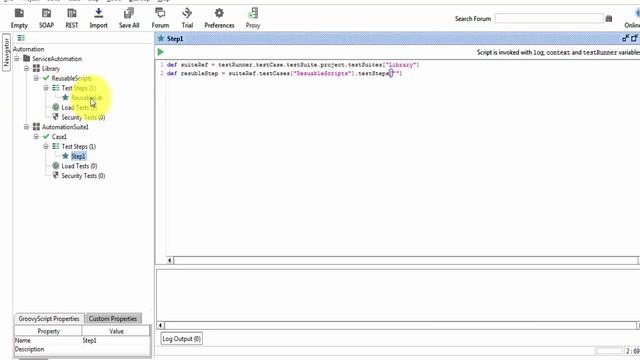Viewport: 640px width, 360px height.
Task: Select Load Tests (0) under Case1
Action: click(x=79, y=166)
